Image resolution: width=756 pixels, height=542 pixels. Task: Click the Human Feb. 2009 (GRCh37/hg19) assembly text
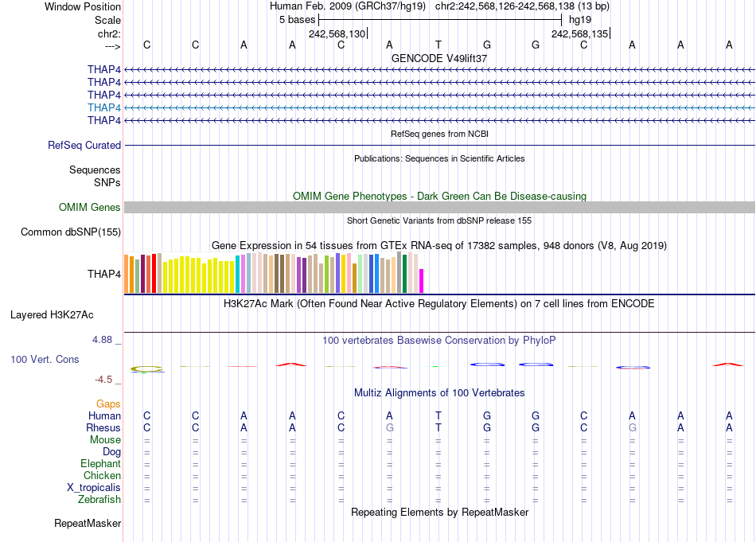click(348, 6)
